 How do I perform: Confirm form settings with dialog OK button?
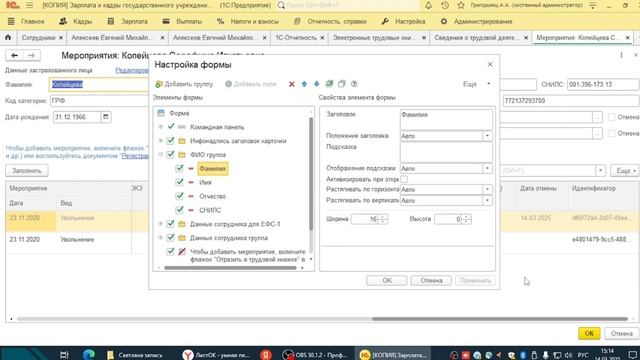[387, 280]
